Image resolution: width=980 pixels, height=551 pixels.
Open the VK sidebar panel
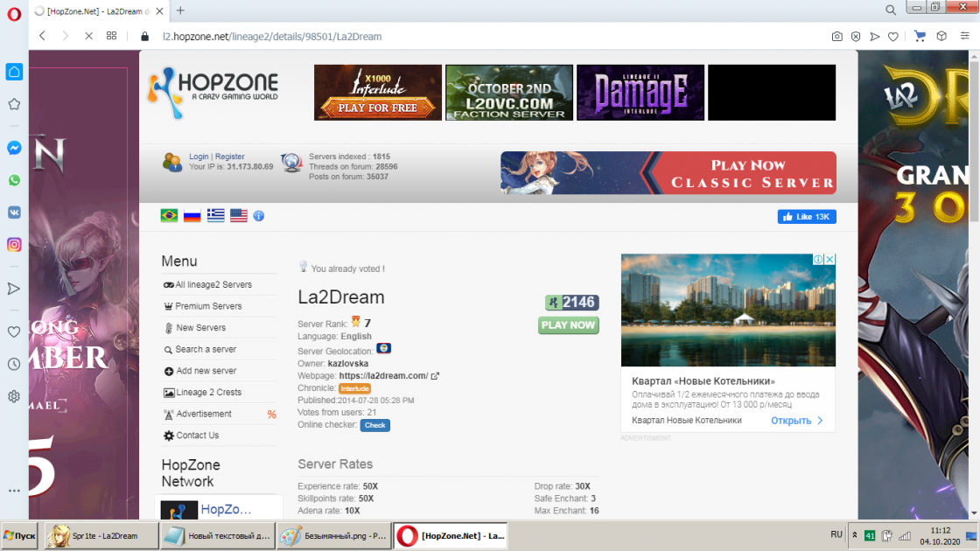tap(14, 213)
